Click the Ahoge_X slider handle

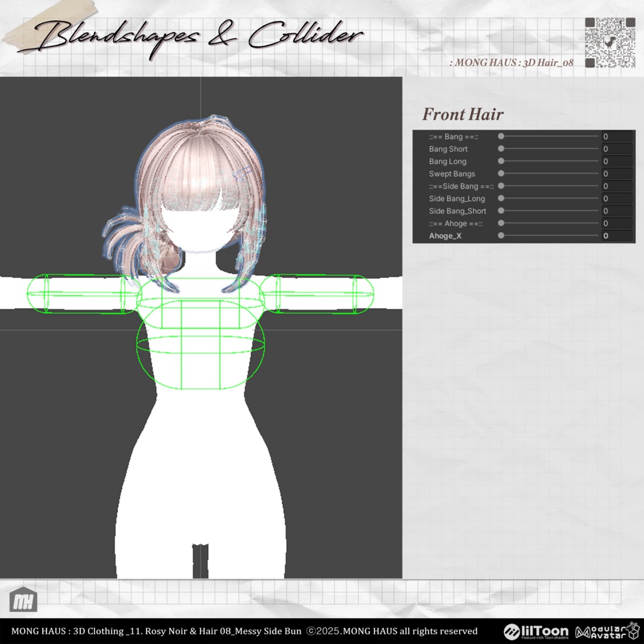click(501, 235)
